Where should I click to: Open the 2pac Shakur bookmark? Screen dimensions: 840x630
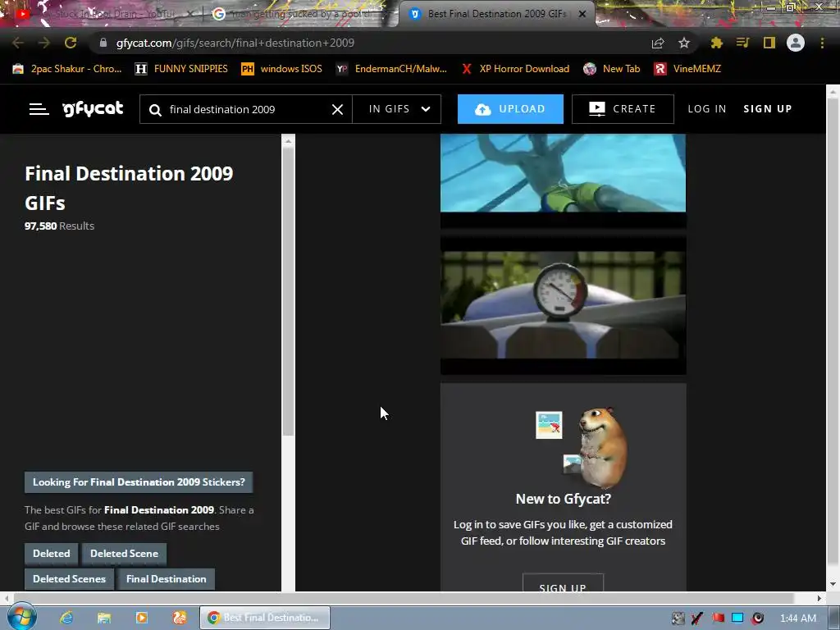[x=67, y=69]
